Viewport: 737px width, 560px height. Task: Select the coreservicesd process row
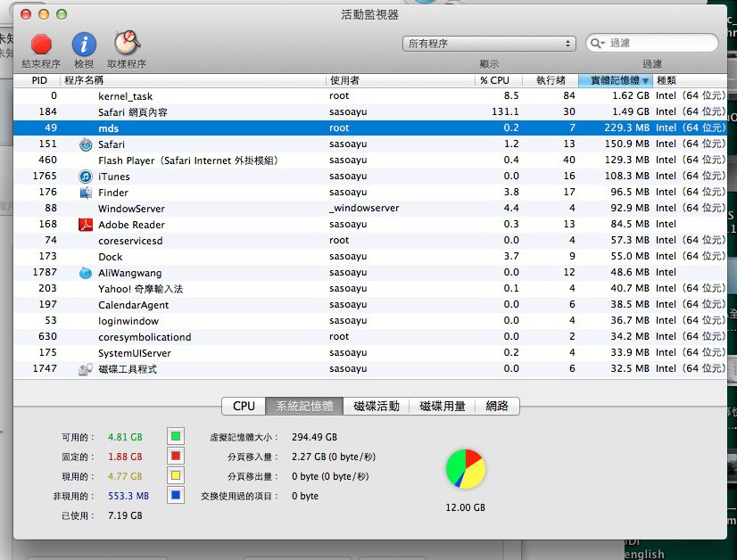pyautogui.click(x=370, y=241)
